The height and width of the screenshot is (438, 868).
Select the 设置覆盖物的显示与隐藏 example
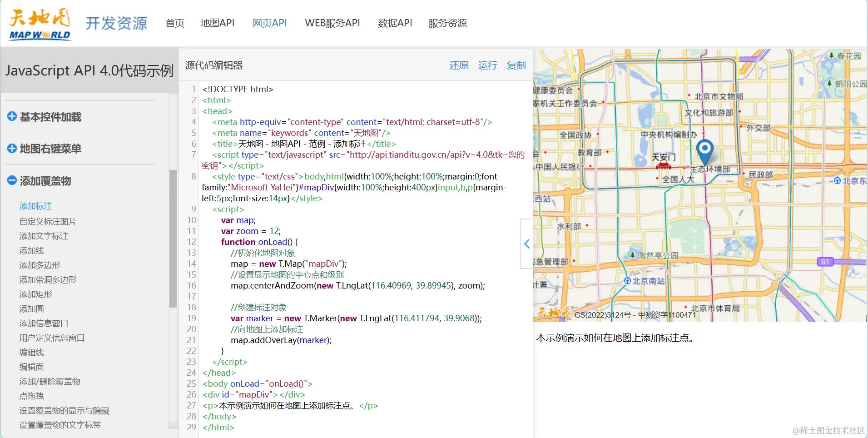pyautogui.click(x=64, y=411)
